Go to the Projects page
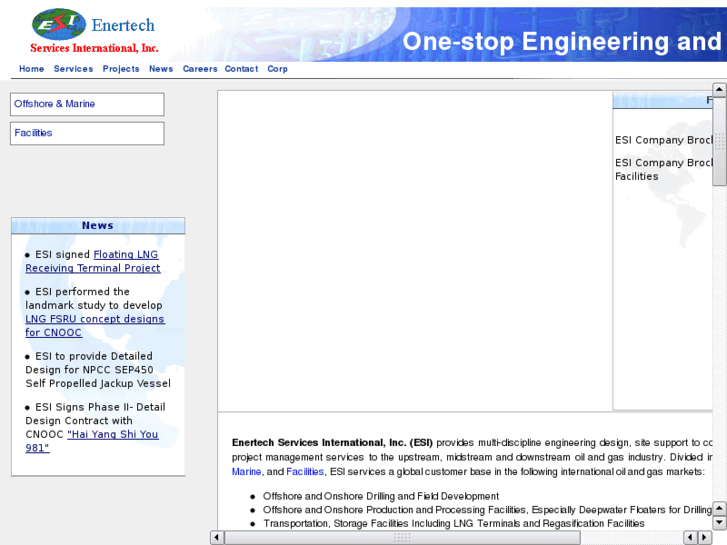This screenshot has width=727, height=545. [121, 69]
